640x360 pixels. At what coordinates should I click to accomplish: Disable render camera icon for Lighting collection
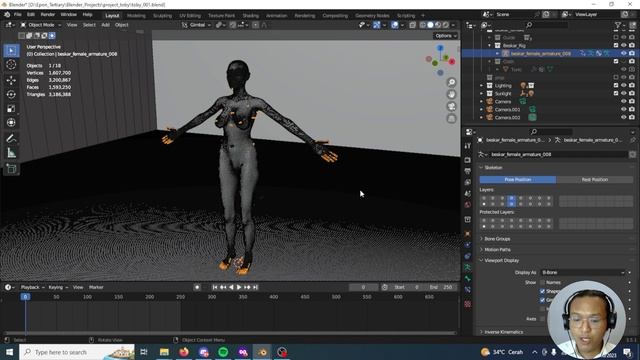point(632,86)
